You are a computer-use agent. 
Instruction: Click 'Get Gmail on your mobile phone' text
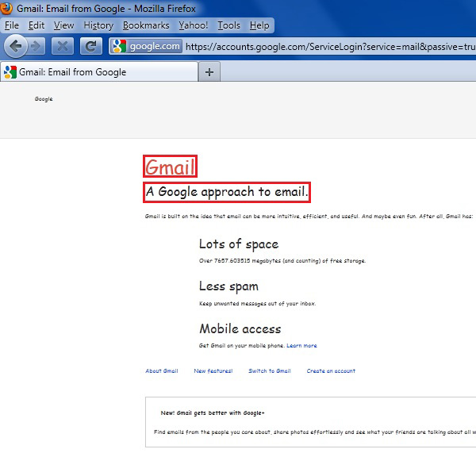pos(242,345)
